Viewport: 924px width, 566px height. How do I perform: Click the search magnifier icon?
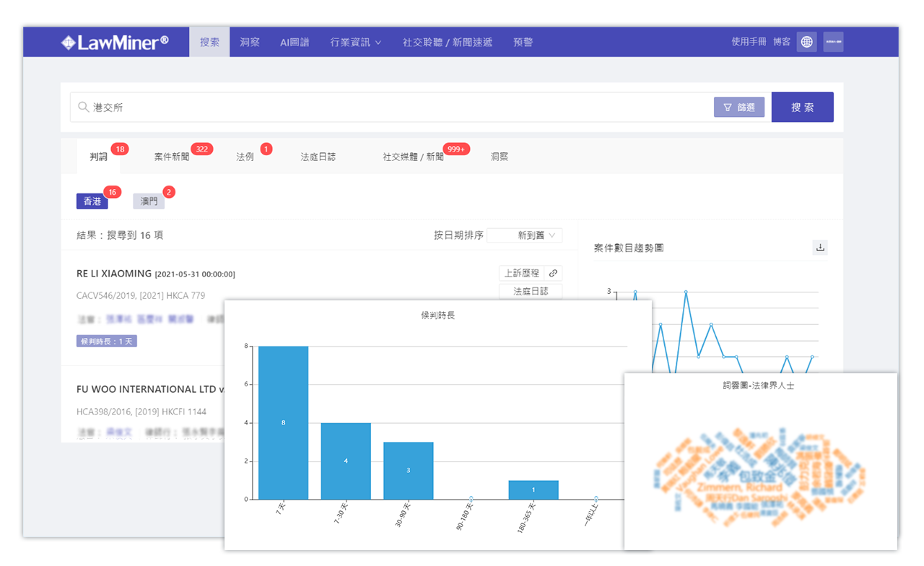tap(84, 107)
